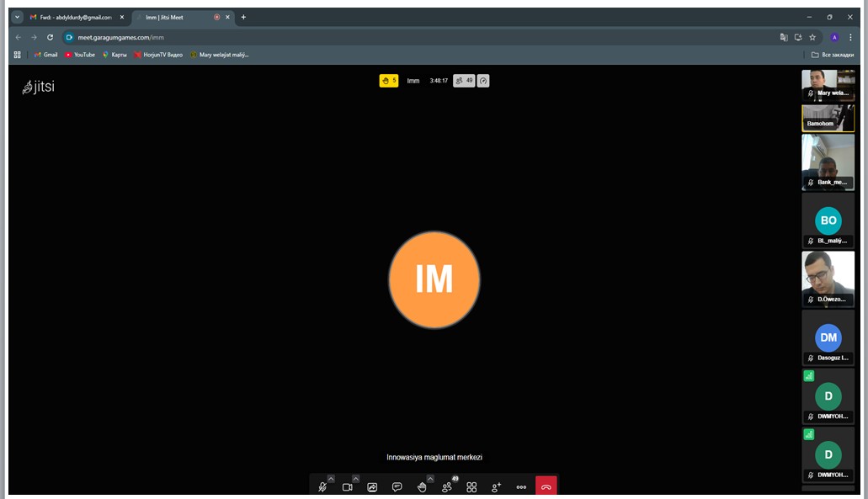Open the YouTube bookmark
Image resolution: width=868 pixels, height=499 pixels.
pyautogui.click(x=80, y=55)
